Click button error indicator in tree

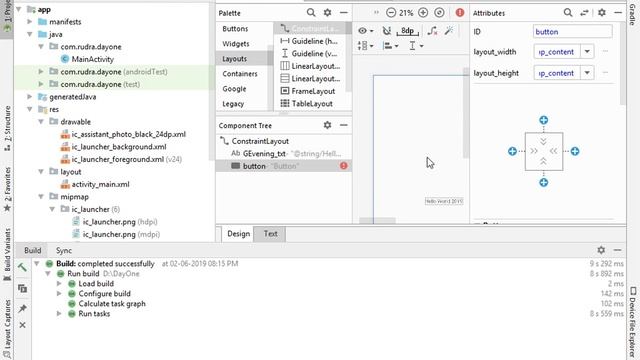tap(344, 166)
